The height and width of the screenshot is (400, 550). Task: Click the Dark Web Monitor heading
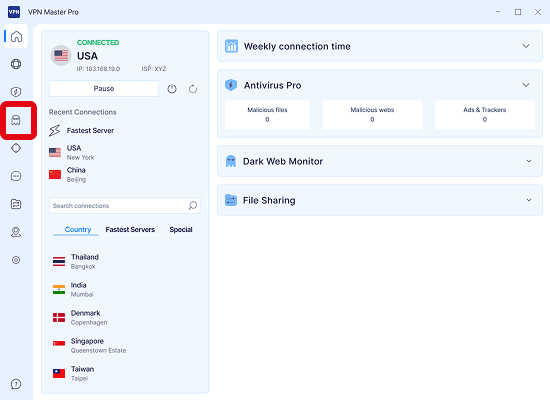coord(283,161)
